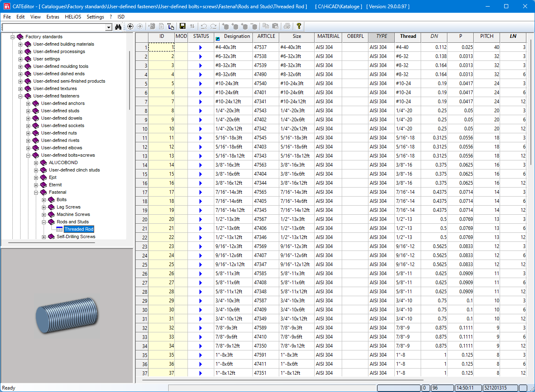Screen dimensions: 535x392
Task: Click the status arrow in row 1
Action: click(201, 48)
